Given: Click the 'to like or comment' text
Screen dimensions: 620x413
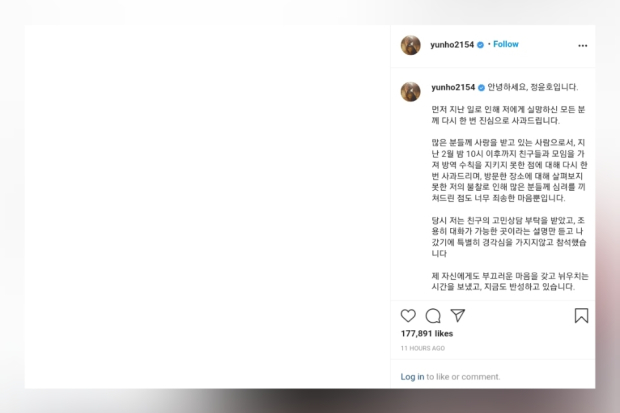Looking at the screenshot, I should tap(463, 377).
